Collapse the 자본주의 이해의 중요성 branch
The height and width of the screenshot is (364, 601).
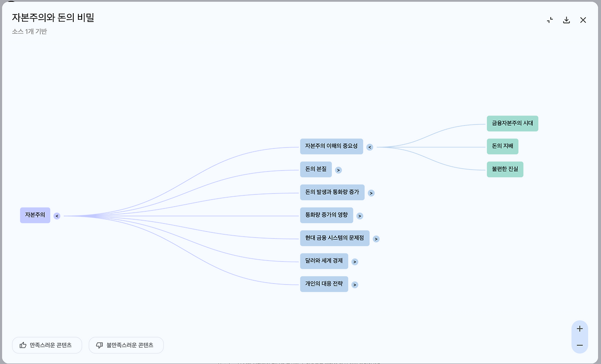click(370, 147)
